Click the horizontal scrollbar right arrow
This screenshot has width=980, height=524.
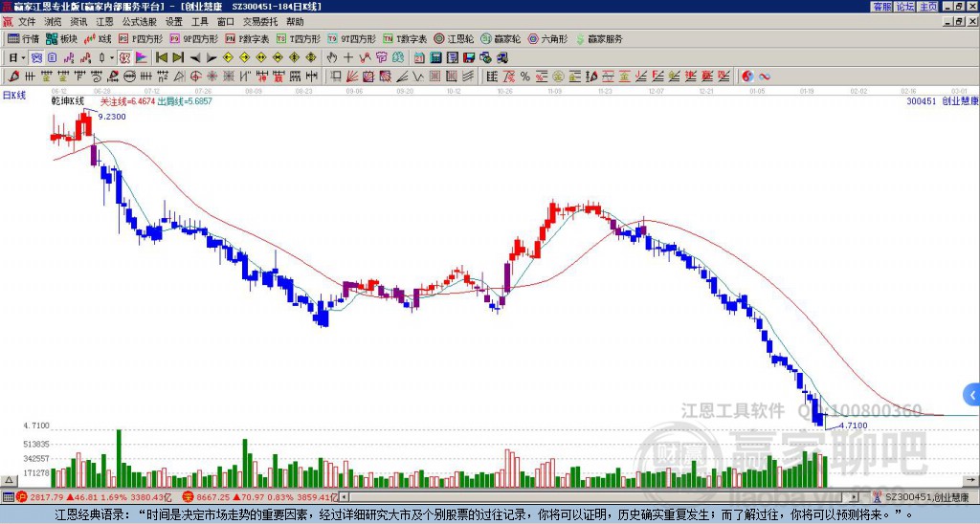[855, 497]
